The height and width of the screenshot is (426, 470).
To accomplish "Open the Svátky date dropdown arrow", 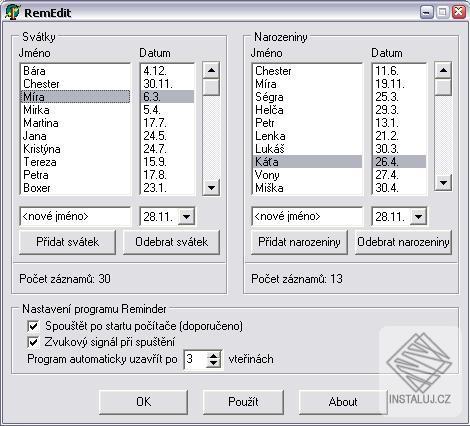I will coord(186,217).
